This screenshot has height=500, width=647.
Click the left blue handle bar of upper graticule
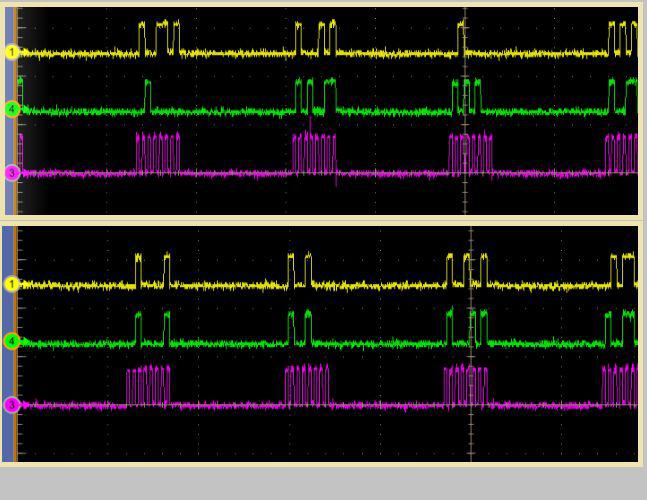click(x=9, y=111)
